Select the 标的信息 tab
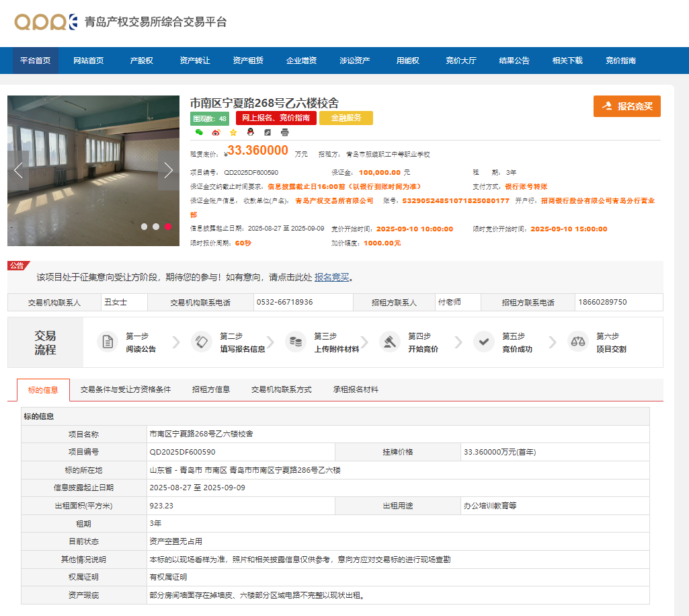The image size is (689, 616). click(43, 390)
